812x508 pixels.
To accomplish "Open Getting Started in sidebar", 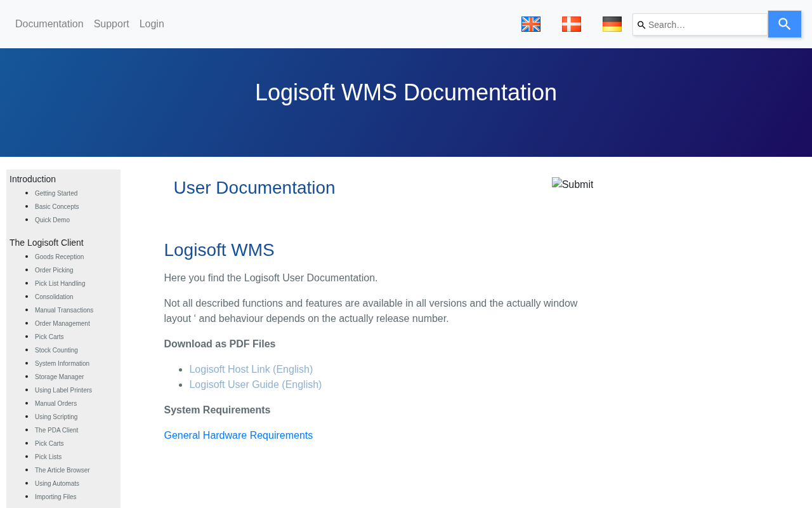I will tap(56, 194).
